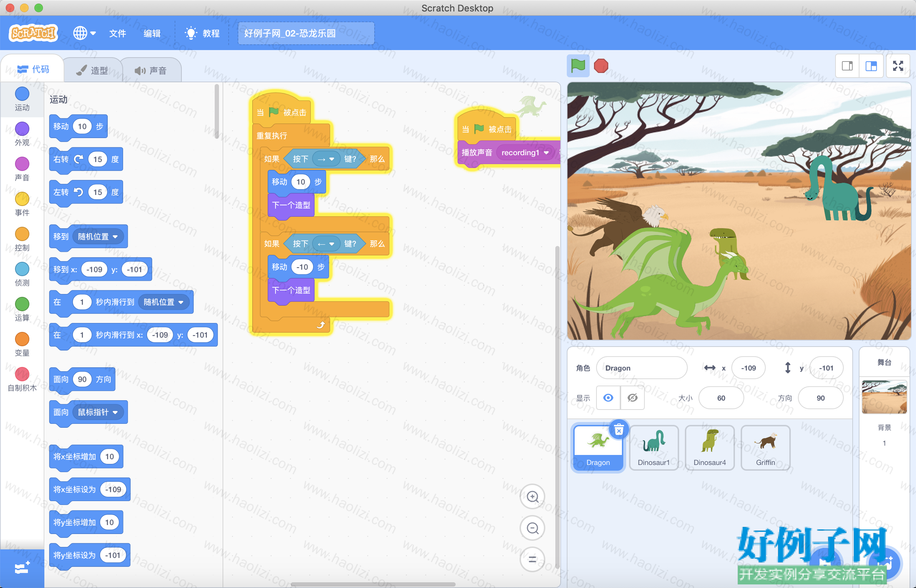
Task: Open the 文件 menu
Action: tap(117, 33)
